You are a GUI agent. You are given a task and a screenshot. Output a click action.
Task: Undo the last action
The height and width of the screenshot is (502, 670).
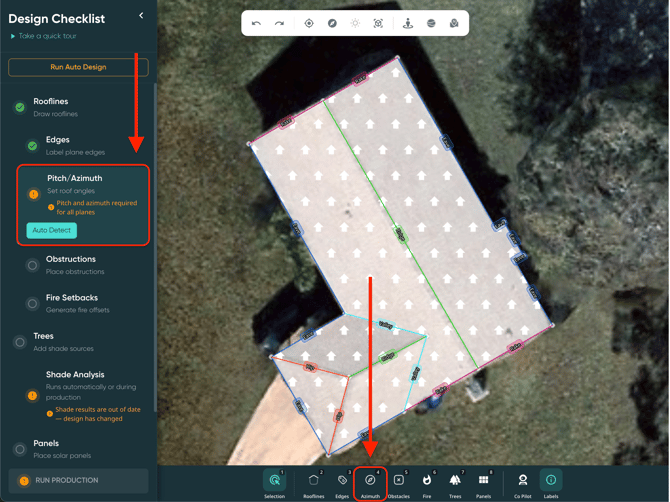[x=256, y=23]
